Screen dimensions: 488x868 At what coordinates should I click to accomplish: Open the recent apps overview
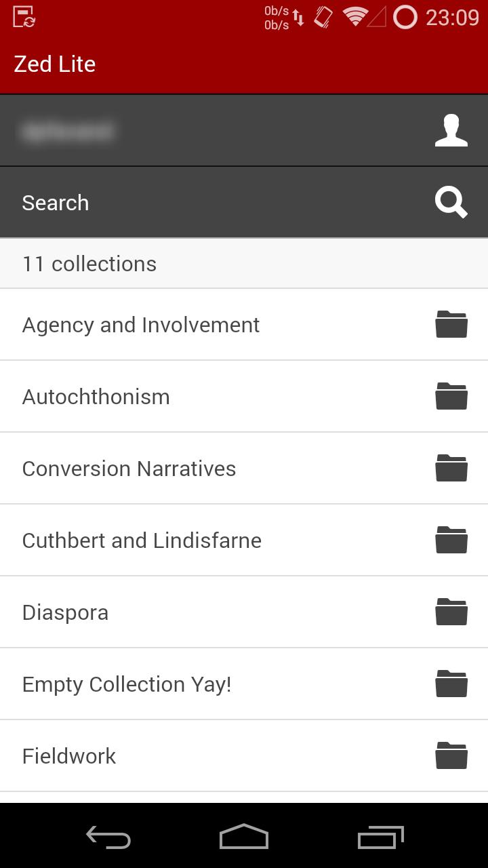coord(380,837)
